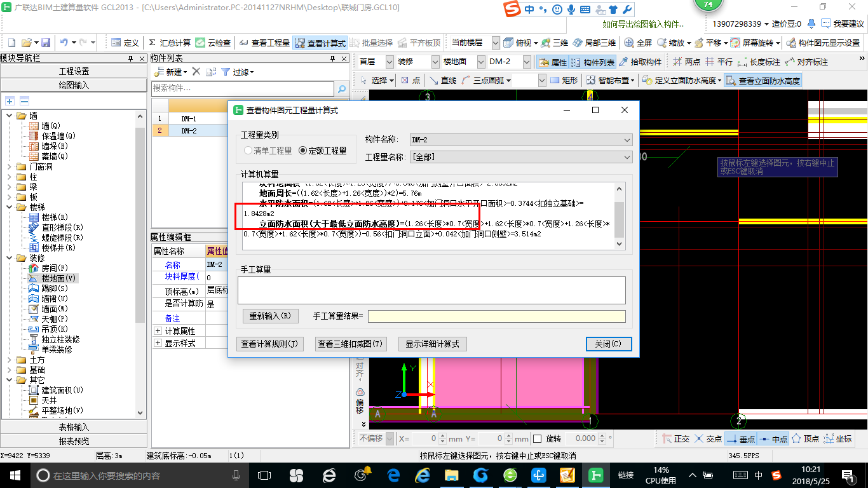Select the 两点 two-point axis tool
Screen dimensions: 868x488
(687, 62)
